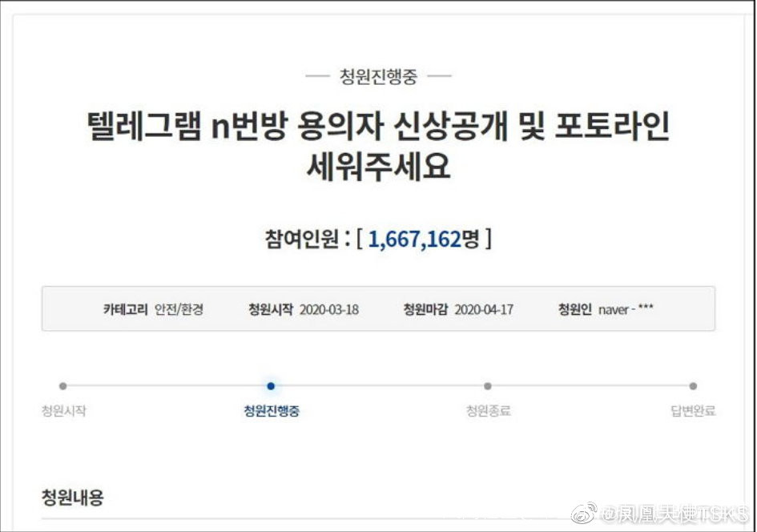The height and width of the screenshot is (532, 757).
Task: Click the 청원마감 date 2020-04-17
Action: [484, 309]
